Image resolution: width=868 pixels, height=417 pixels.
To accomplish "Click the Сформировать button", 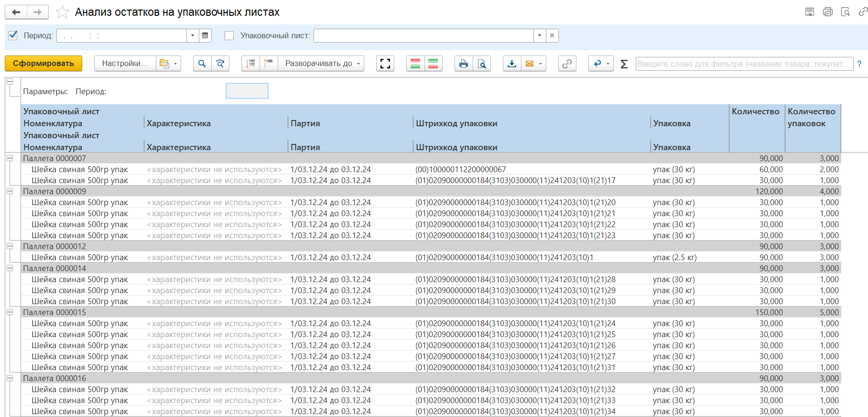I will coord(43,64).
